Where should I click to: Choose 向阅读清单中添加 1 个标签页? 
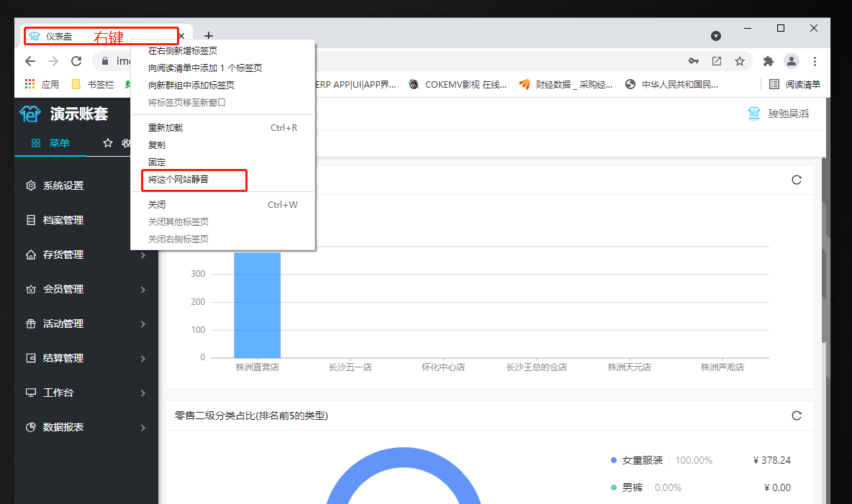pyautogui.click(x=223, y=68)
